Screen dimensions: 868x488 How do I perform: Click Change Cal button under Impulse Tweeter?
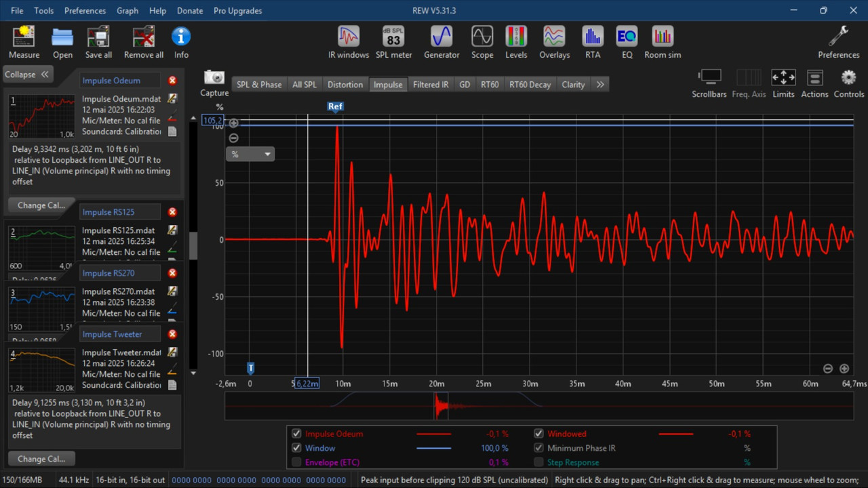tap(41, 459)
